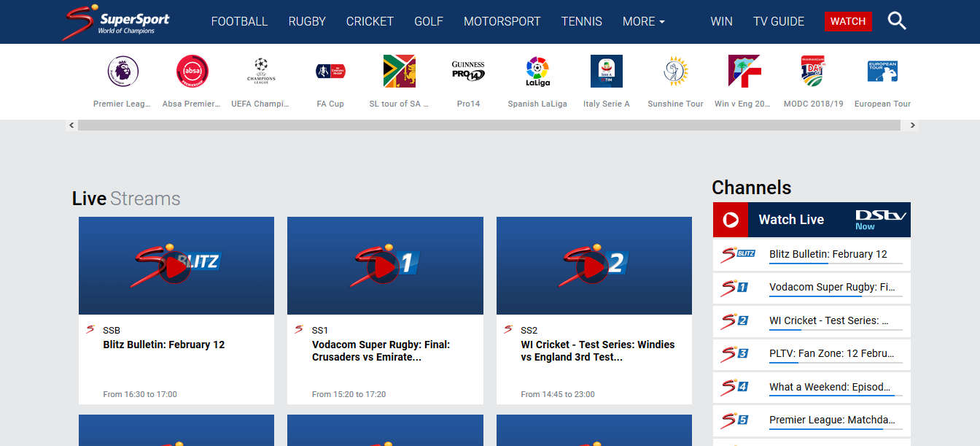Click the SS1 channel label on stream card
The height and width of the screenshot is (446, 980).
click(x=320, y=331)
